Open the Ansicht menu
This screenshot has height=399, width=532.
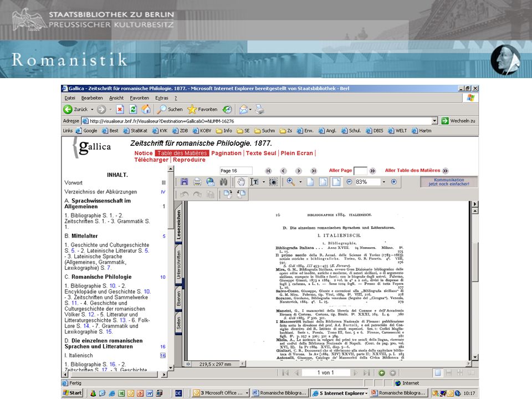(116, 98)
